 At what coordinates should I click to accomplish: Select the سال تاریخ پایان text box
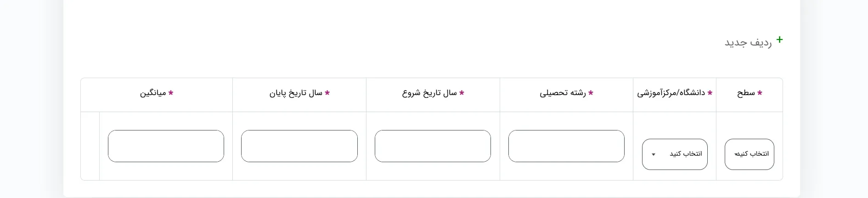tap(299, 146)
